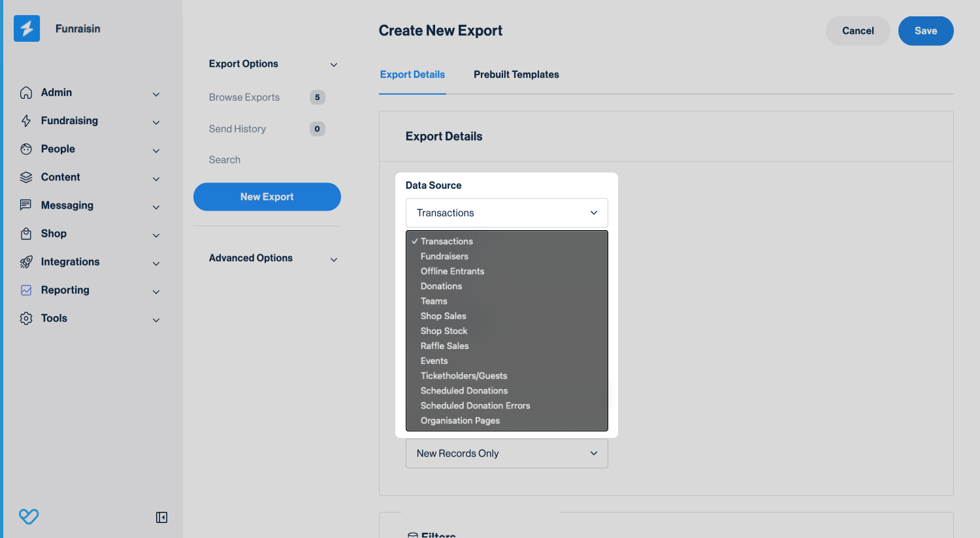Switch to the Prebuilt Templates tab
The image size is (980, 538).
pyautogui.click(x=516, y=75)
